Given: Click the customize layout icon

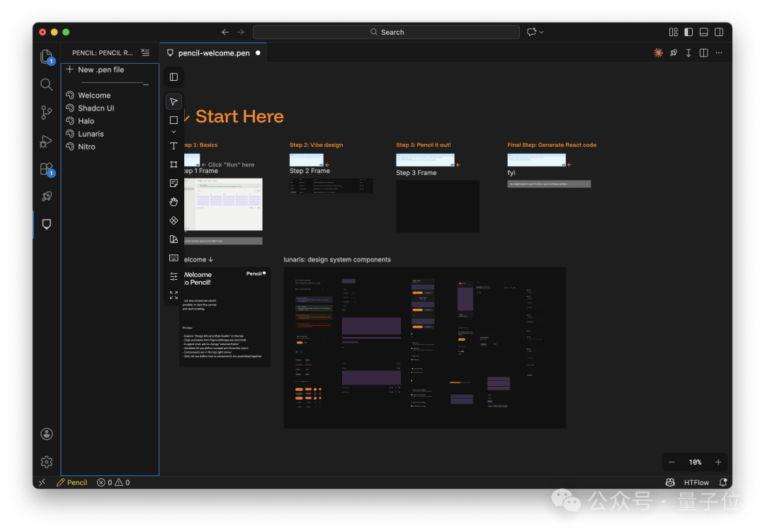Looking at the screenshot, I should [674, 32].
